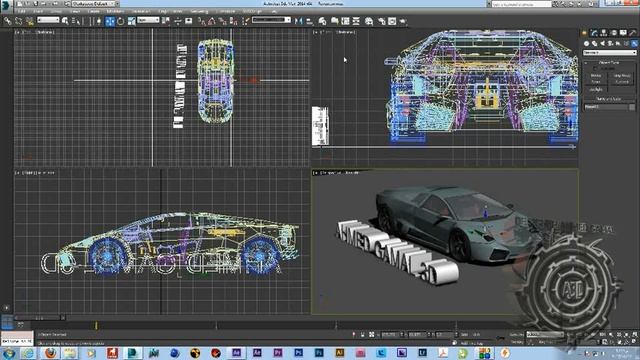Select the Select and Link tool
Image resolution: width=640 pixels, height=360 pixels.
point(7,21)
